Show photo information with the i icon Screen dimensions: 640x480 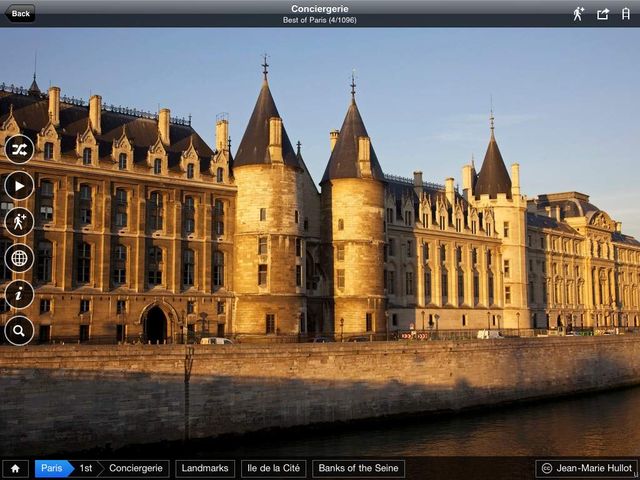pyautogui.click(x=19, y=294)
